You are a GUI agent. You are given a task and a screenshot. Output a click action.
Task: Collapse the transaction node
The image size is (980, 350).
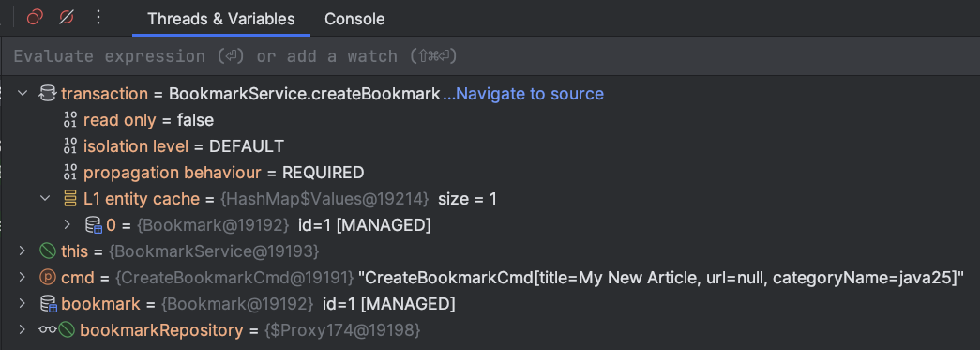coord(23,94)
